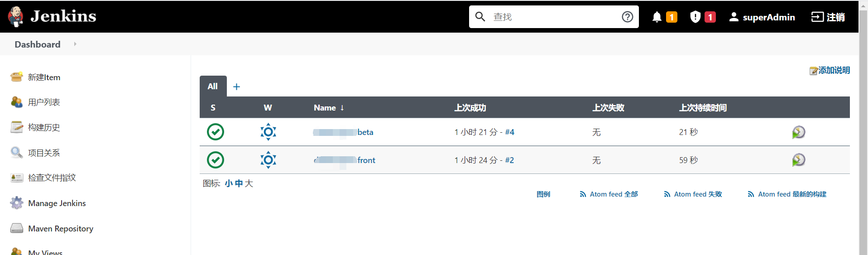Click the 添加说明 link
The image size is (868, 255).
pos(834,70)
